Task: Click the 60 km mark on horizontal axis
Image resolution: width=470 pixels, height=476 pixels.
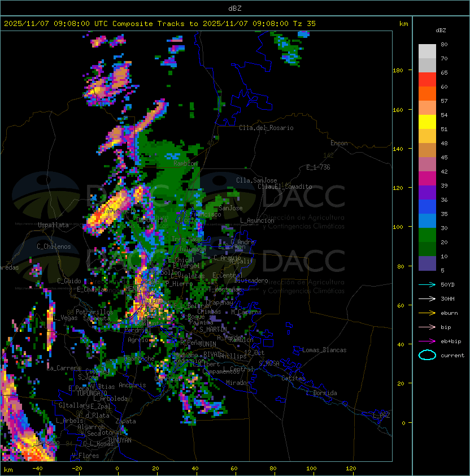Action: click(x=234, y=469)
